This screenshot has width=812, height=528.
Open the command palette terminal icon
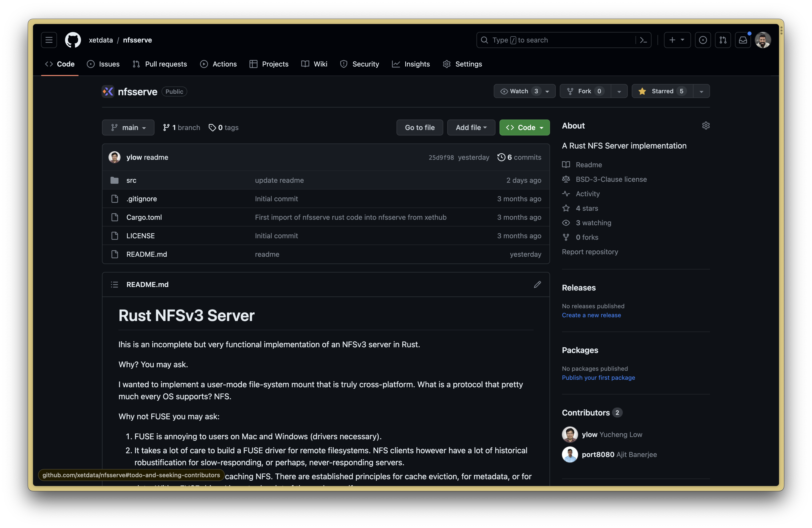click(643, 40)
